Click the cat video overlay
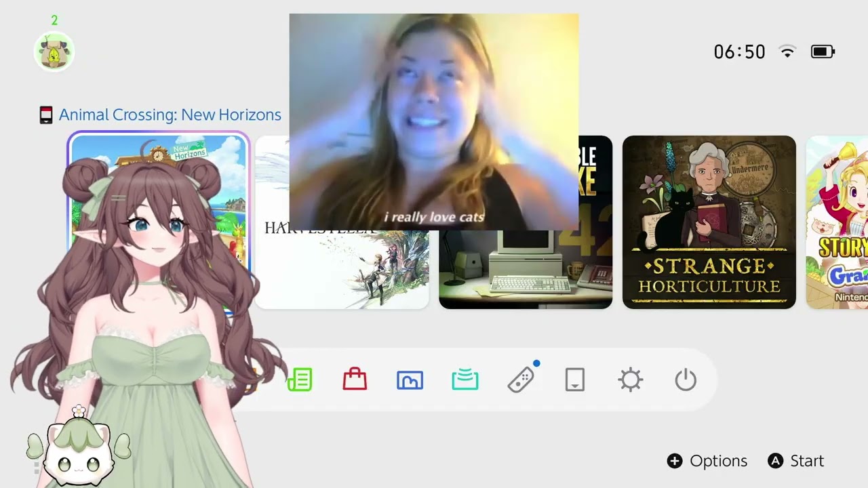Screen dimensions: 868x488 click(434, 122)
